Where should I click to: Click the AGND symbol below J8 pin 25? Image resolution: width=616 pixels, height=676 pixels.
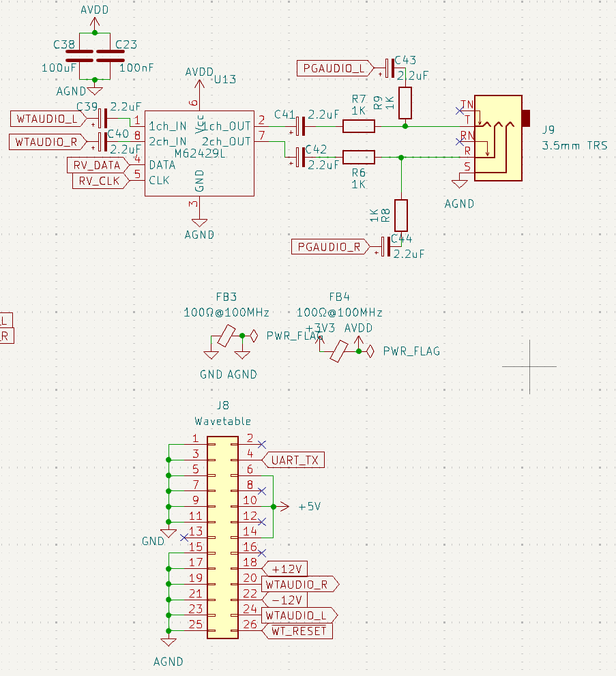point(168,643)
